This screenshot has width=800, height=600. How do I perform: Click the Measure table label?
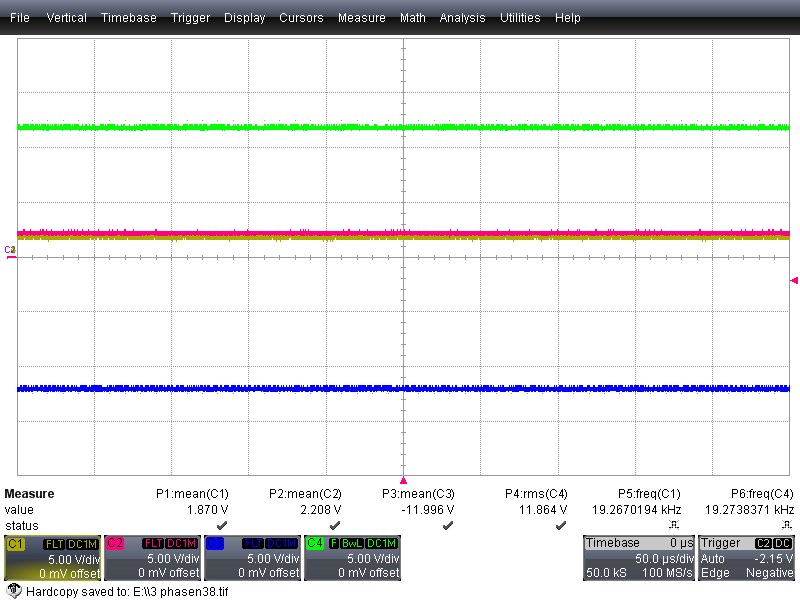click(x=29, y=494)
